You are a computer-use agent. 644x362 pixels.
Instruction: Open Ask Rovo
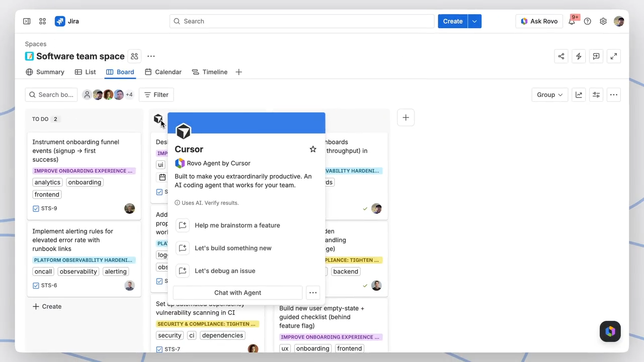(x=539, y=21)
